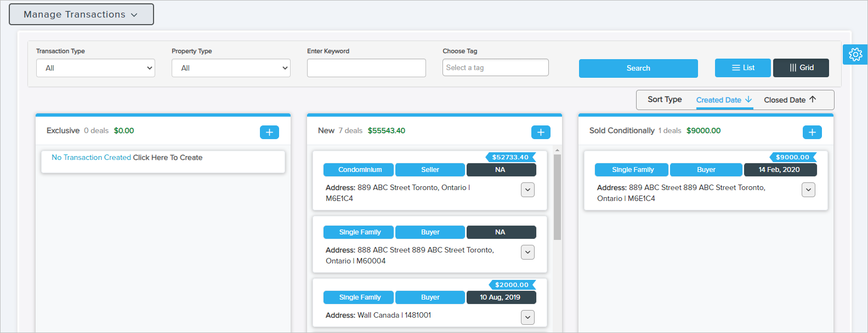The image size is (868, 333).
Task: Add a deal to Sold Conditionally column
Action: [812, 132]
